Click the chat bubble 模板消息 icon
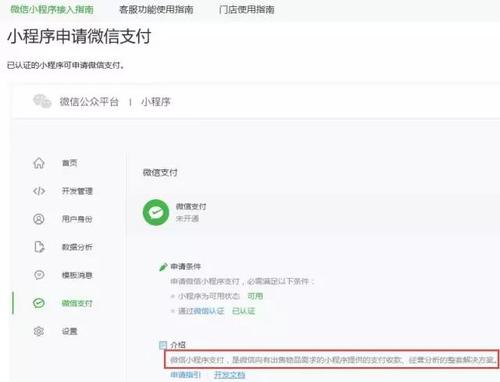Image resolution: width=500 pixels, height=382 pixels. [39, 275]
